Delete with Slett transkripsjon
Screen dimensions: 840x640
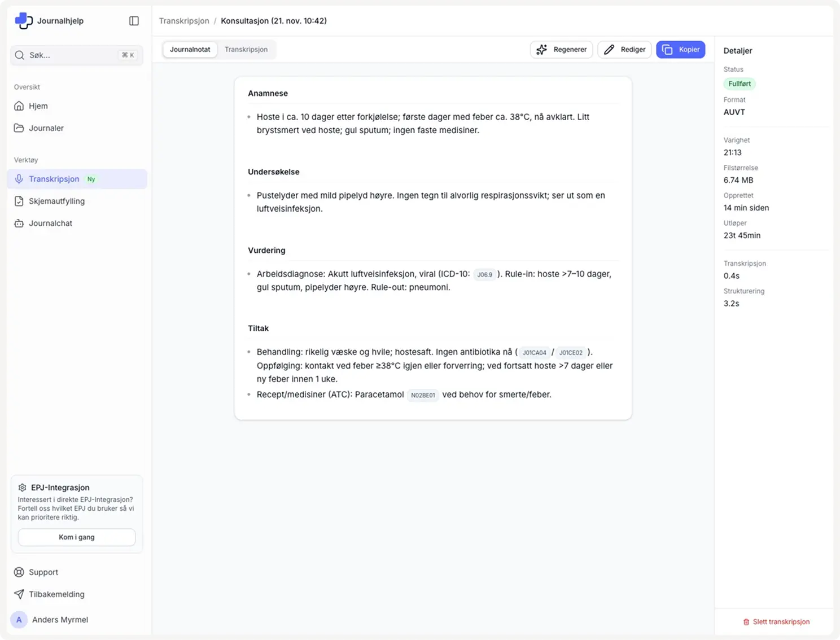click(776, 622)
